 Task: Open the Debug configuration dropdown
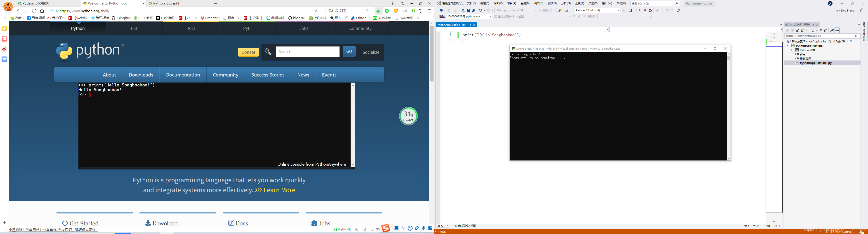[x=503, y=10]
